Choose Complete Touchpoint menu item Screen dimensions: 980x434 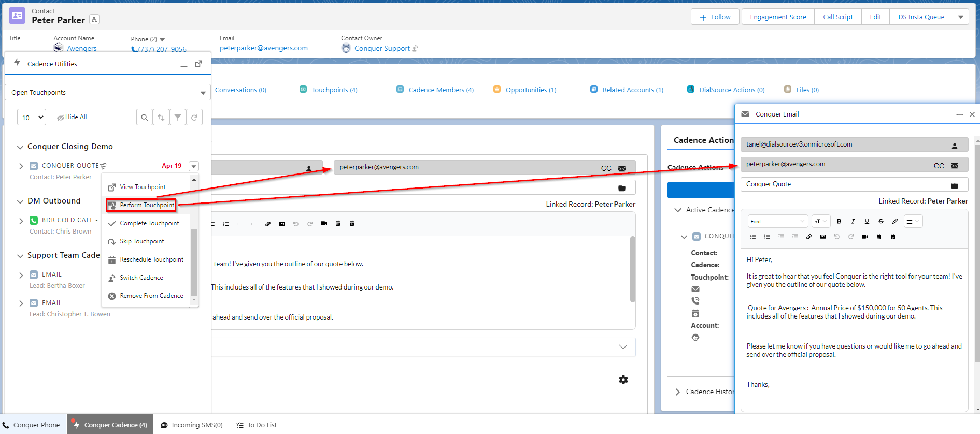click(x=149, y=223)
